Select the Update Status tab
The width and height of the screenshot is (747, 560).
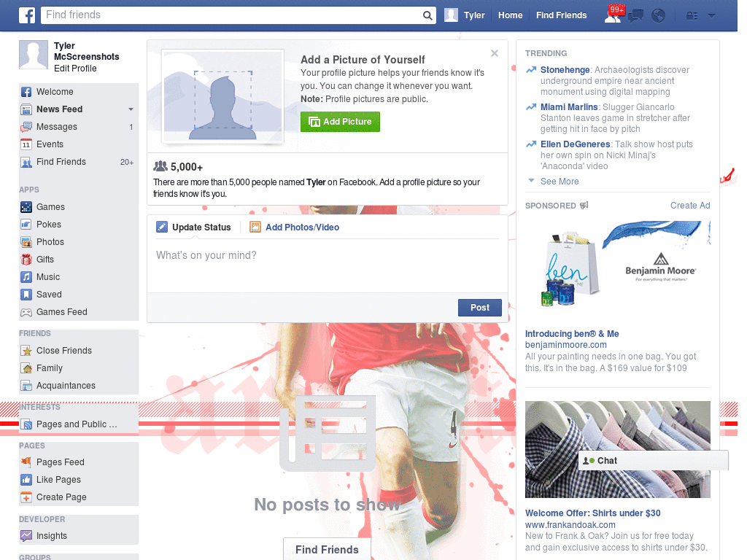[x=194, y=227]
